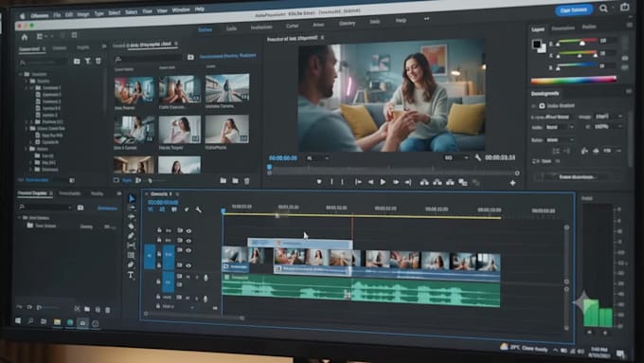Open Task View from the taskbar
644x363 pixels.
44,321
